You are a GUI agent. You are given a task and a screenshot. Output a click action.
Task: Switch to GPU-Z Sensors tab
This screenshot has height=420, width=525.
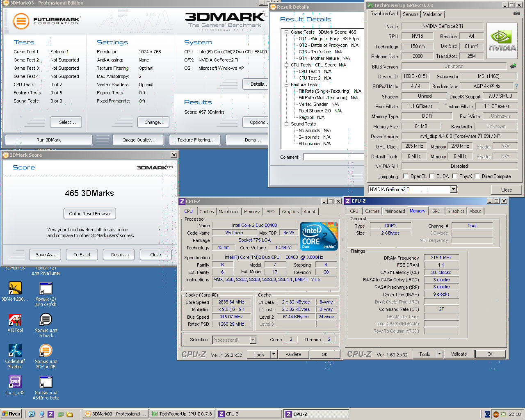pyautogui.click(x=411, y=14)
